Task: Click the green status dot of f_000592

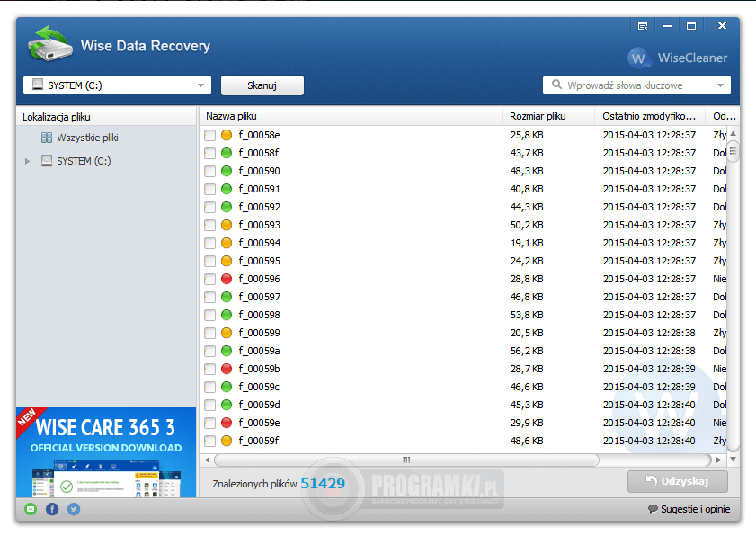Action: click(x=227, y=207)
